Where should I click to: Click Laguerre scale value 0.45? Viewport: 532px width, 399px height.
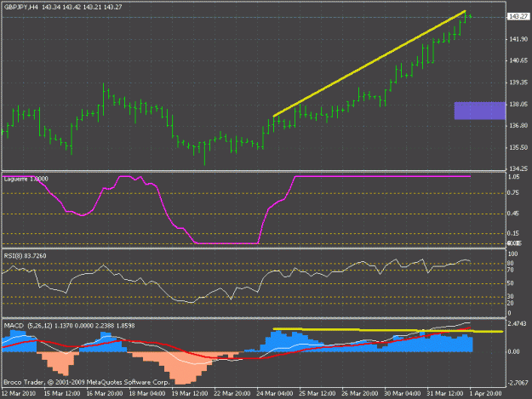pos(513,214)
